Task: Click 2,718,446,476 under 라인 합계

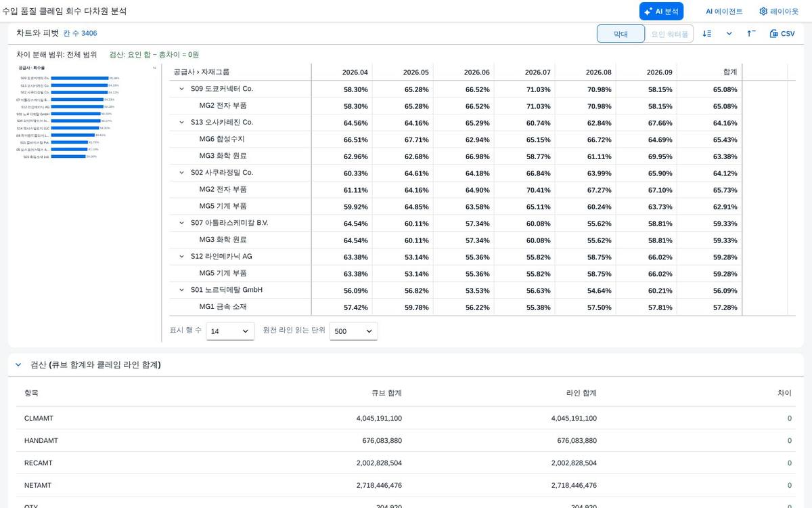Action: pyautogui.click(x=574, y=485)
